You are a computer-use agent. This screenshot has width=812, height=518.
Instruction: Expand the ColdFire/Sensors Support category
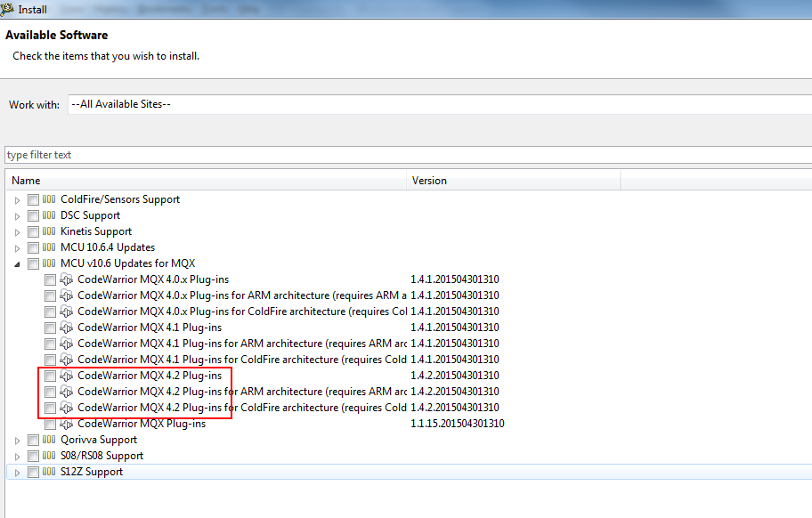point(17,200)
